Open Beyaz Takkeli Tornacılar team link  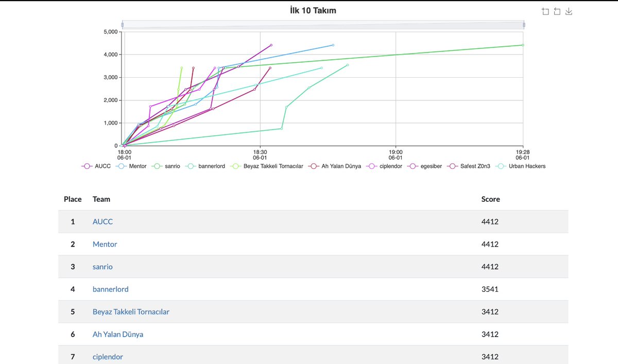tap(131, 311)
